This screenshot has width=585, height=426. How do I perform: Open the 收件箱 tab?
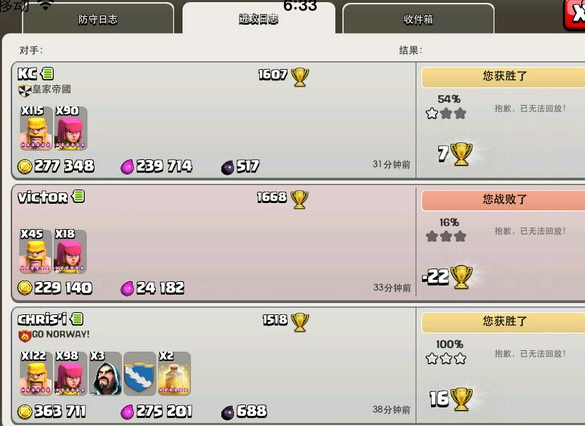click(418, 19)
